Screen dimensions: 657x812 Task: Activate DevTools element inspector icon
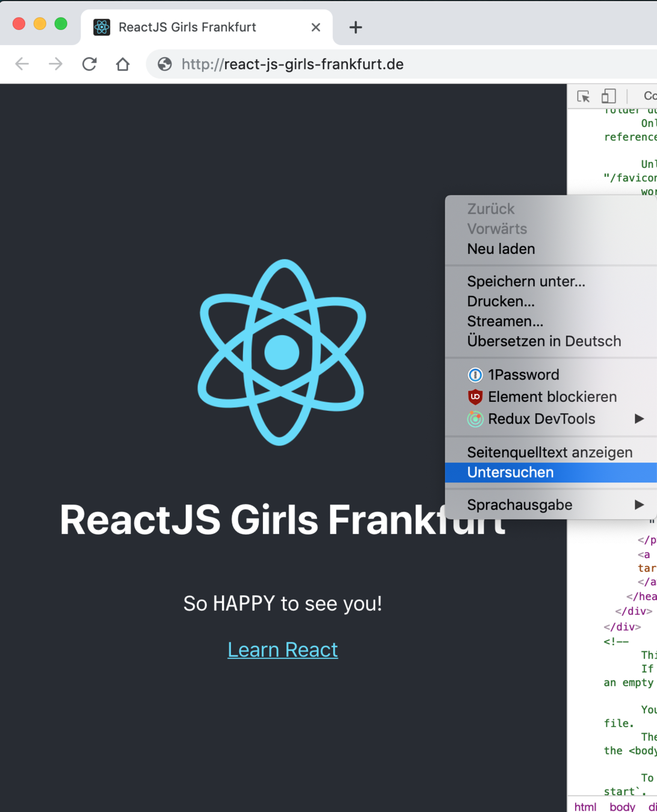[x=583, y=96]
